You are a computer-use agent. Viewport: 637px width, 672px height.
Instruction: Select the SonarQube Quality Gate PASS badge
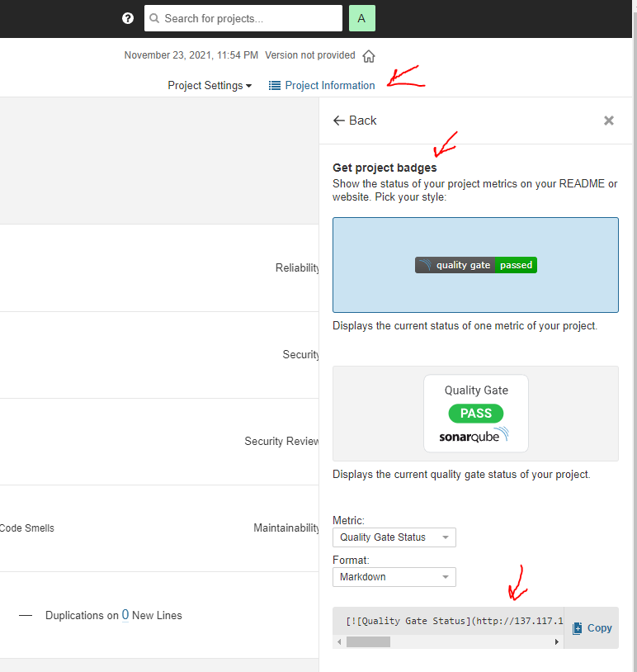coord(475,414)
